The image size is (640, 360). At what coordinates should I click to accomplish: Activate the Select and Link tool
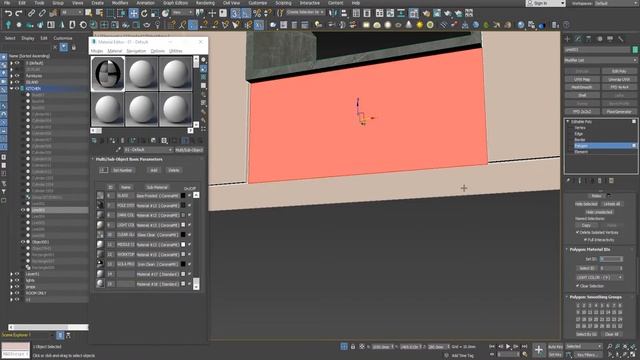[x=31, y=13]
